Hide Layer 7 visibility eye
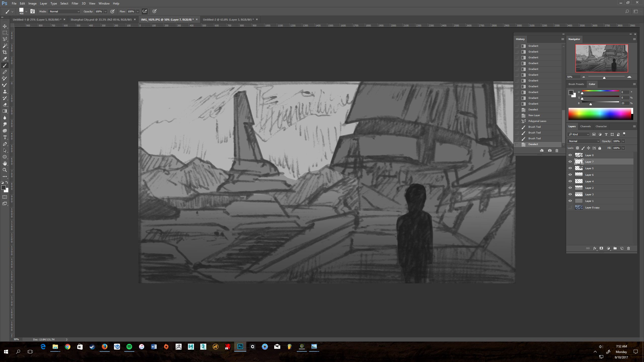Image resolution: width=644 pixels, height=362 pixels. [570, 162]
